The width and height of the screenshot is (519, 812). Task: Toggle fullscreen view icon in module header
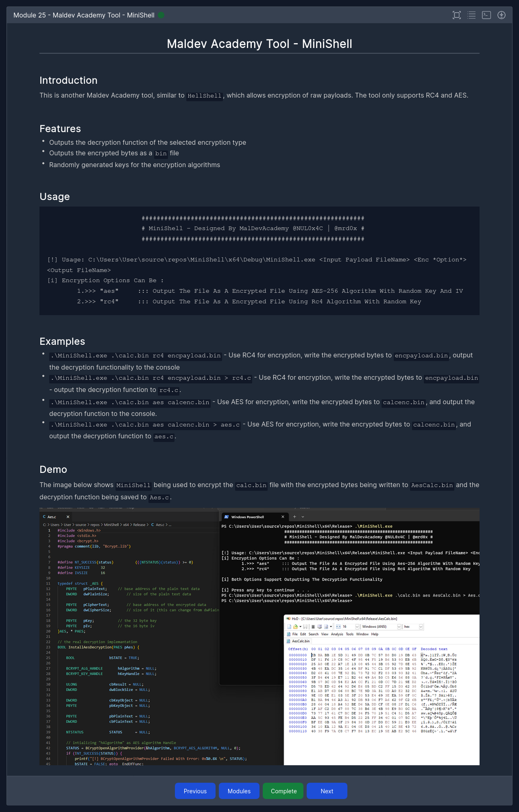click(x=457, y=15)
